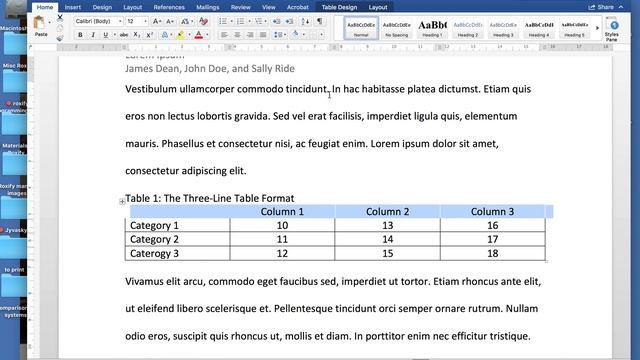Increase the paragraph indent
The width and height of the screenshot is (640, 360).
click(x=289, y=21)
